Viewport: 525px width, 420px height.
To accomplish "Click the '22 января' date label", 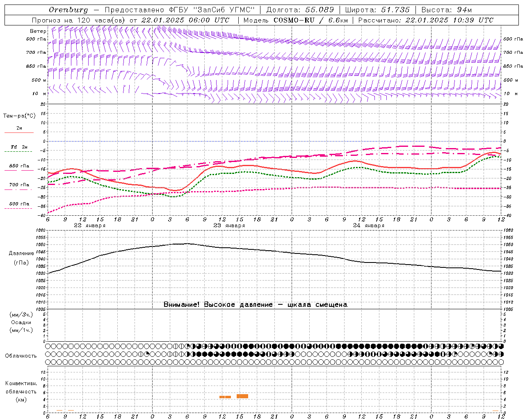I will coord(89,226).
